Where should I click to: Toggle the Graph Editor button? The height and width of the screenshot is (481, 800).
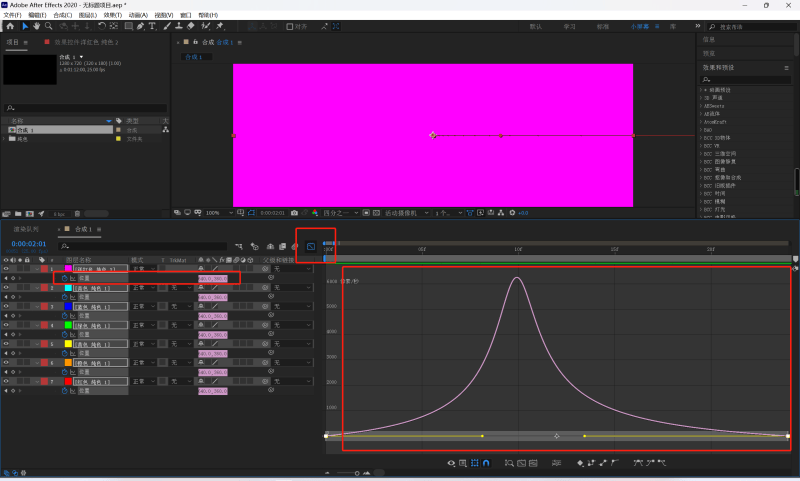pos(311,245)
